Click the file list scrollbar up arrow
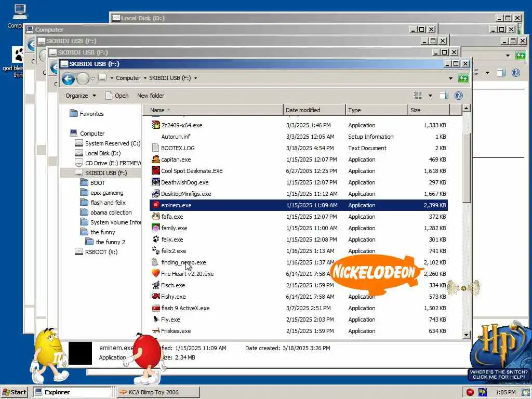The height and width of the screenshot is (399, 532). click(466, 108)
